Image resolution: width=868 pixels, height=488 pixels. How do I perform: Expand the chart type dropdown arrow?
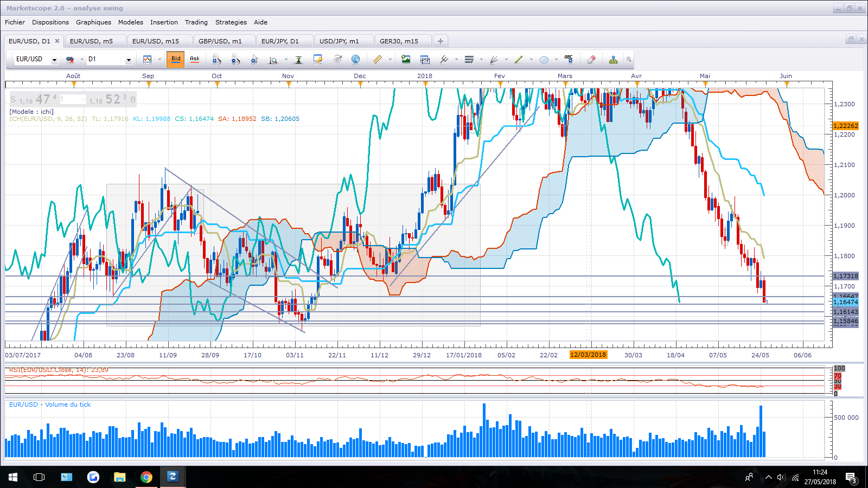[x=159, y=60]
